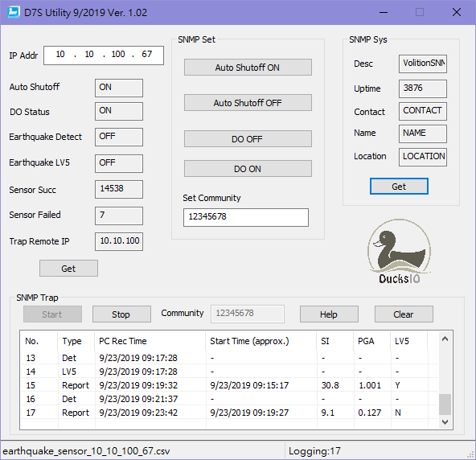
Task: Select trap row 15 Report entry
Action: [x=229, y=385]
